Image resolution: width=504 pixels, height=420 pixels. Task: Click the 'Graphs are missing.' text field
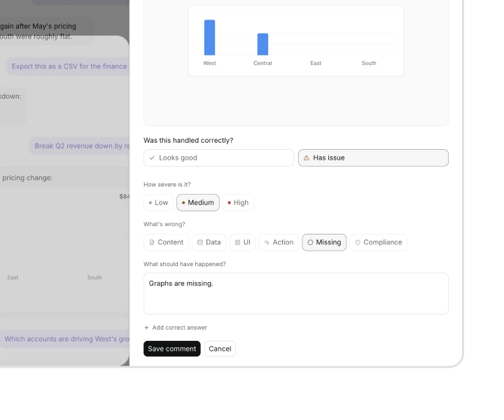296,293
